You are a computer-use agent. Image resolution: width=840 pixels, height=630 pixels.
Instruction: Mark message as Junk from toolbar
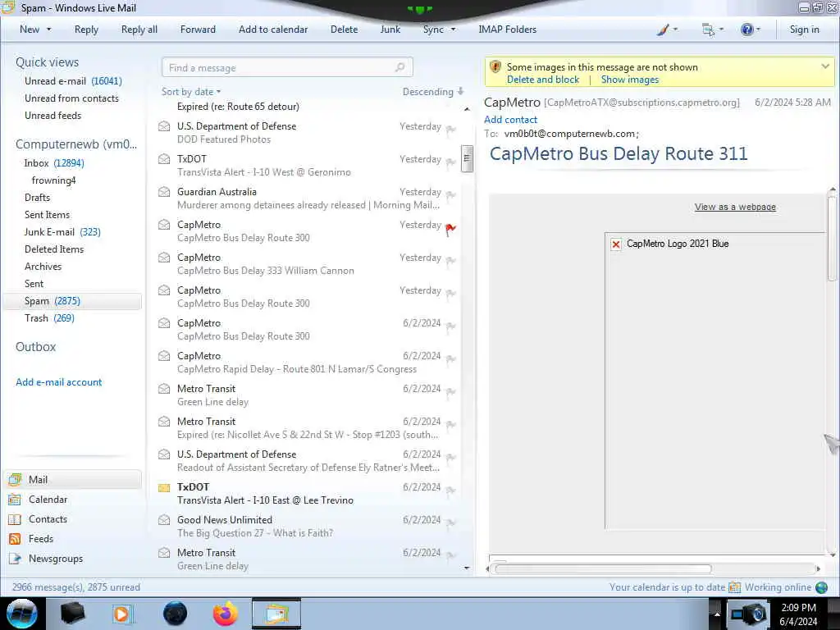[390, 30]
